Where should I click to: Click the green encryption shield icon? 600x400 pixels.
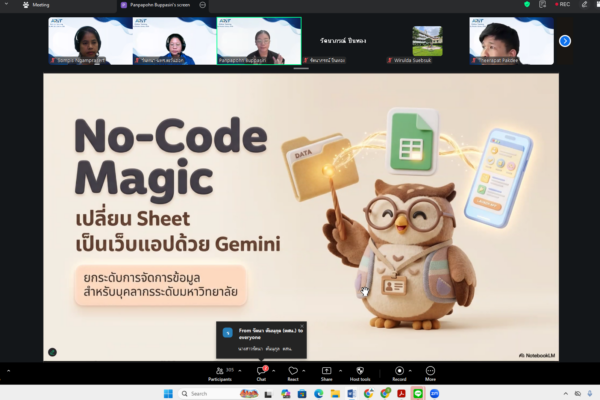point(527,5)
